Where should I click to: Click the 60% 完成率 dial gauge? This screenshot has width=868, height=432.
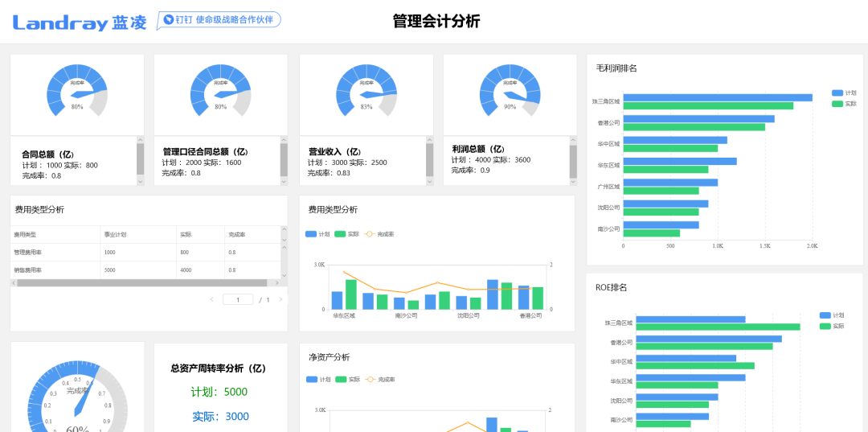[77, 397]
